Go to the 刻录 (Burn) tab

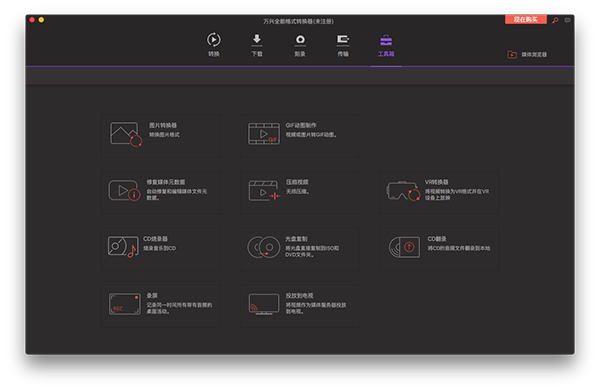[x=300, y=45]
